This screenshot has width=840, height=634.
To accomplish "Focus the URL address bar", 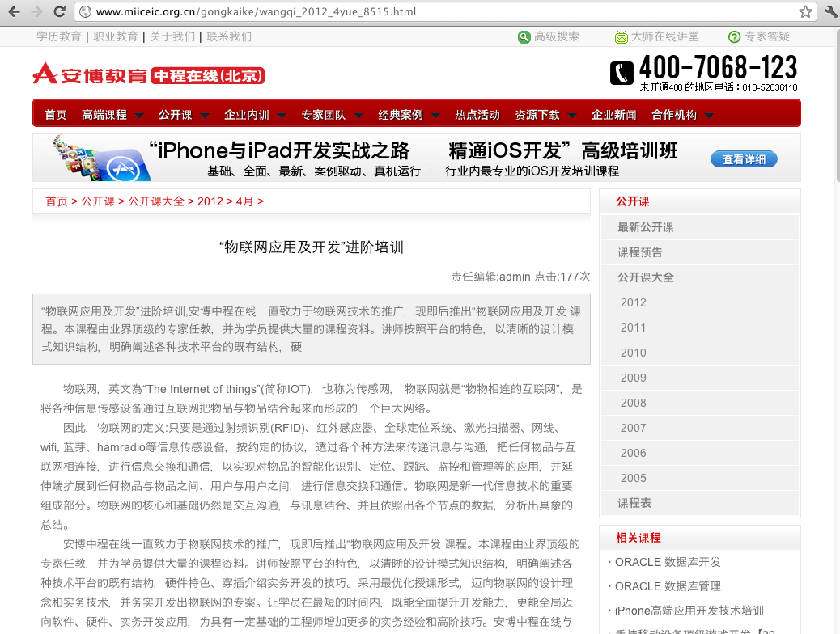I will (x=444, y=11).
